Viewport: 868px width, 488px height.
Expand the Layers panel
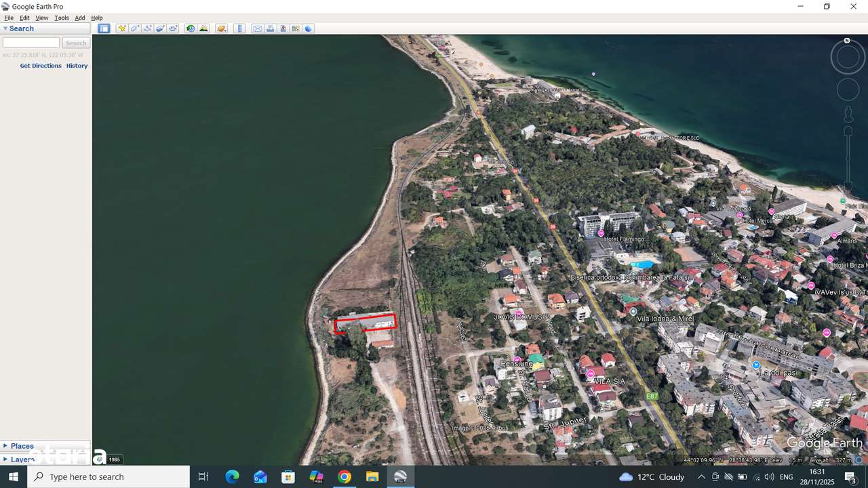(x=20, y=459)
